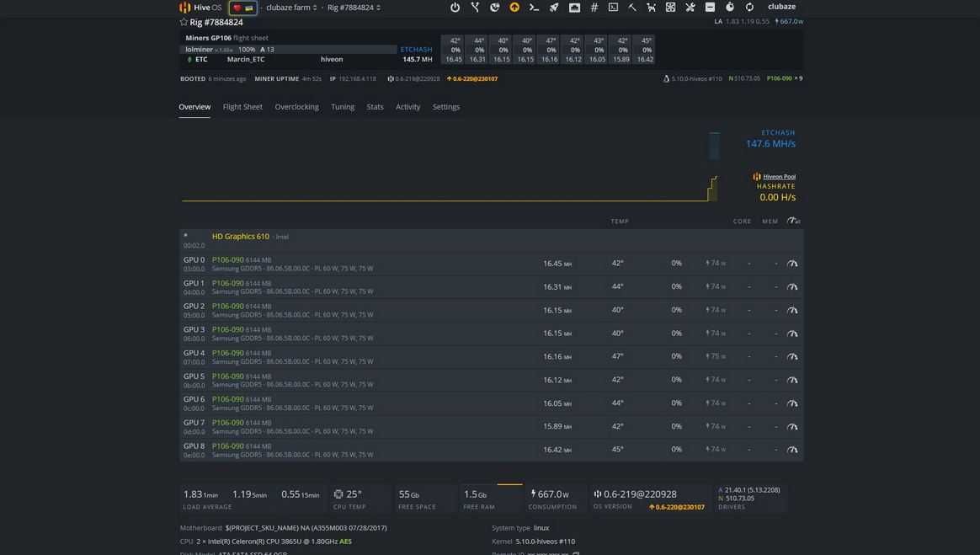Screen dimensions: 980x555
Task: Click the all-GPU tuning gauge in header
Action: pyautogui.click(x=793, y=221)
